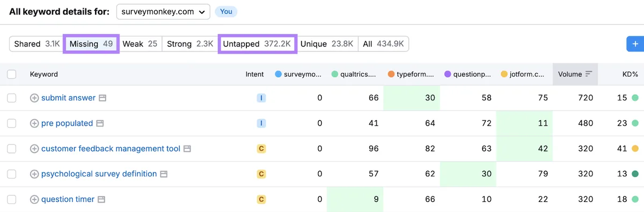This screenshot has height=212, width=644.
Task: Check the 'question timer' row checkbox
Action: click(11, 200)
